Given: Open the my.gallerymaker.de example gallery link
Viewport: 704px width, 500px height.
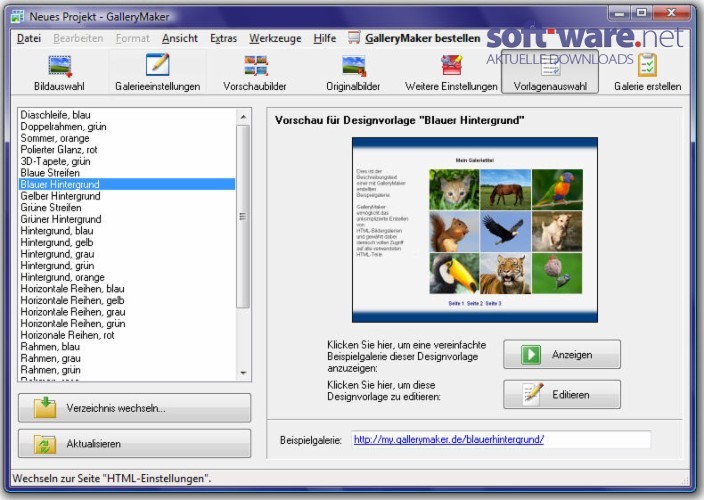Looking at the screenshot, I should 449,439.
